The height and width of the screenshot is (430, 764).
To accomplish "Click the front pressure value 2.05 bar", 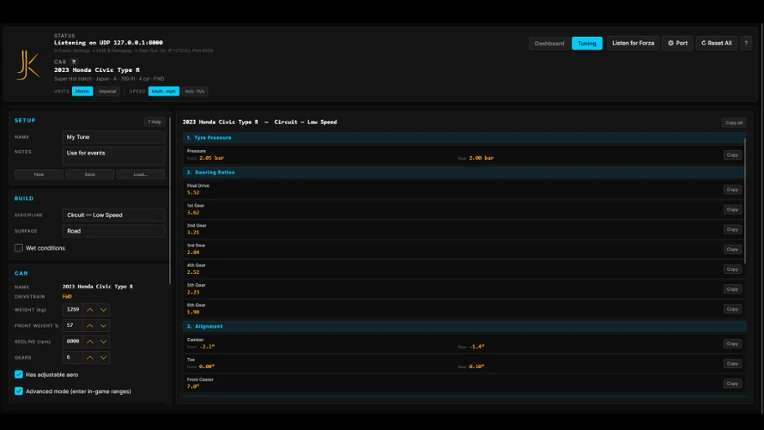I will pos(211,158).
